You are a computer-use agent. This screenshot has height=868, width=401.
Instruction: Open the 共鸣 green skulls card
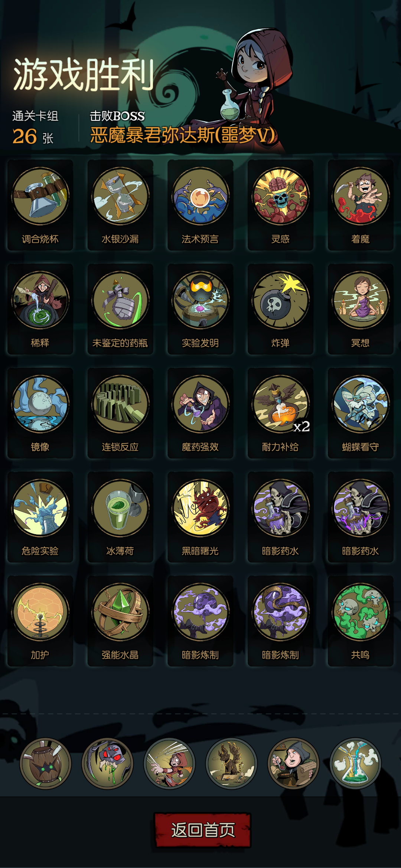[361, 621]
